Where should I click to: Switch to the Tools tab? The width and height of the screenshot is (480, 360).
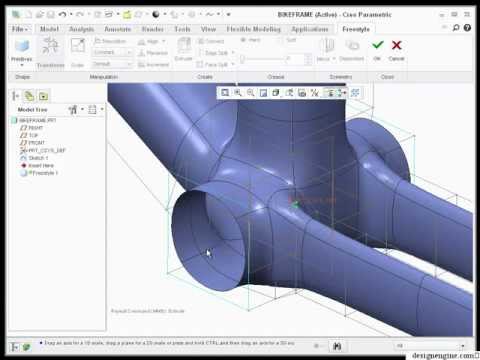coord(182,29)
